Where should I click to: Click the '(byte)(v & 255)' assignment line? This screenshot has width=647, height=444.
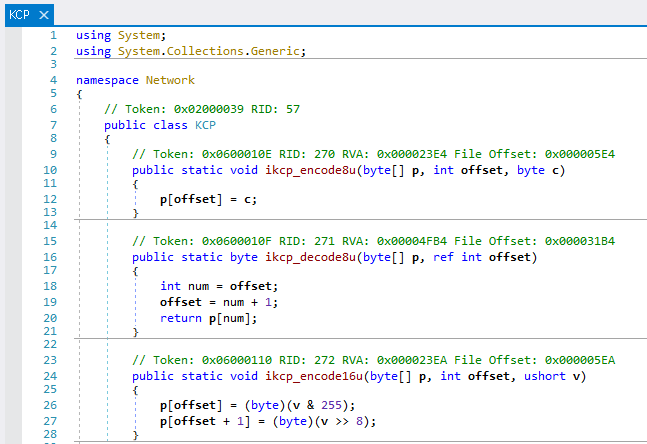tap(257, 405)
